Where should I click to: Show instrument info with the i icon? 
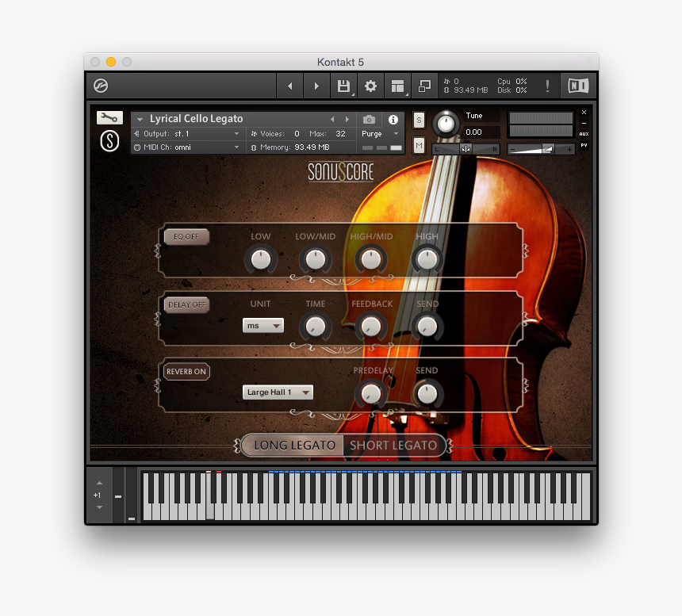pyautogui.click(x=393, y=120)
